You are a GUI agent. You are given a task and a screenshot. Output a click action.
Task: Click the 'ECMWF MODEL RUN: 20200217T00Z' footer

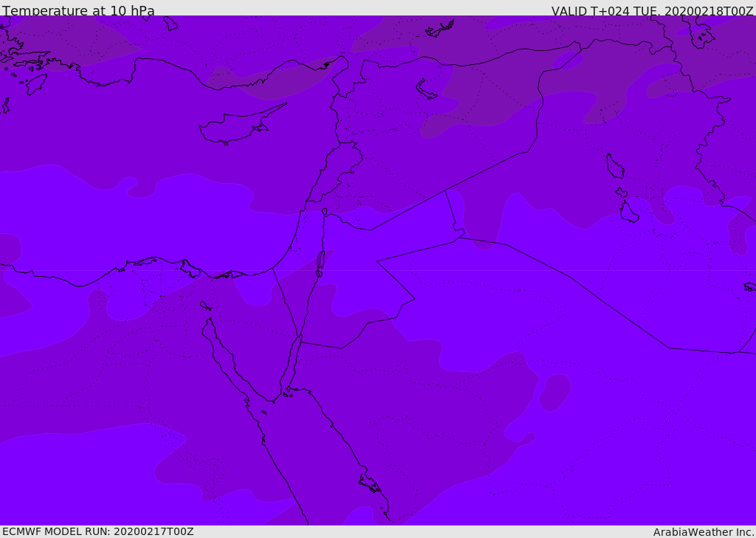[x=98, y=531]
